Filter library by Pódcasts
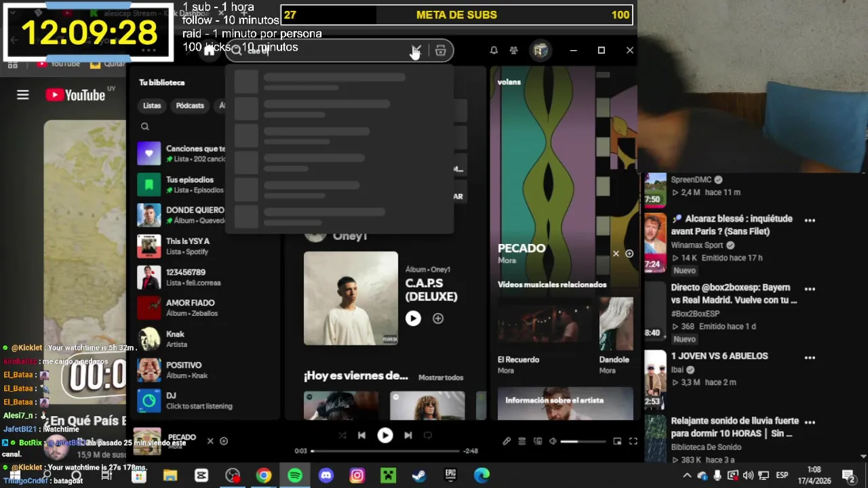The width and height of the screenshot is (868, 488). point(190,106)
